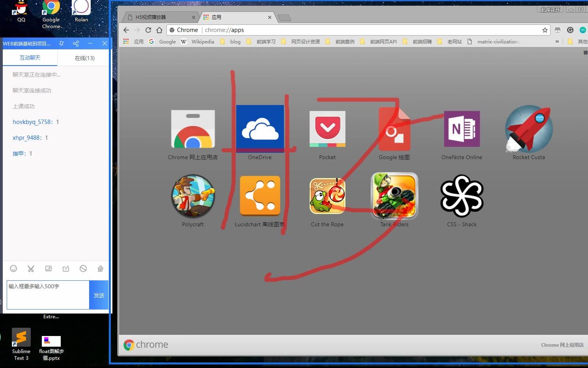Focus the chat message input box

click(48, 295)
